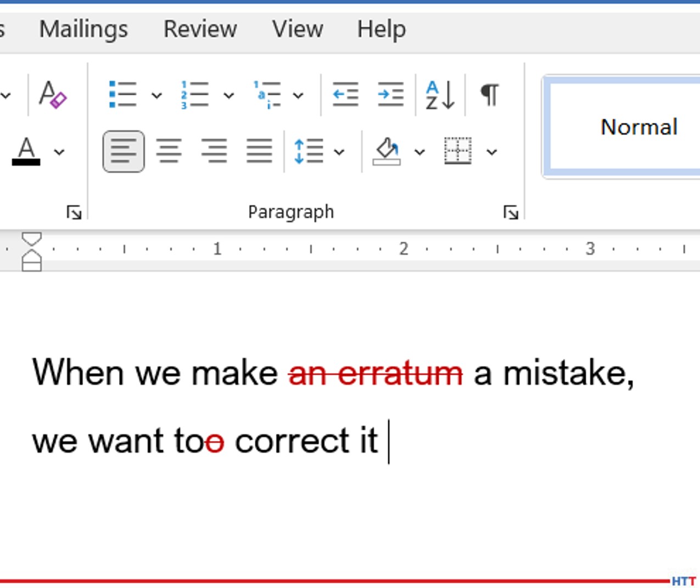This screenshot has width=700, height=588.
Task: Toggle Center alignment
Action: pyautogui.click(x=170, y=152)
